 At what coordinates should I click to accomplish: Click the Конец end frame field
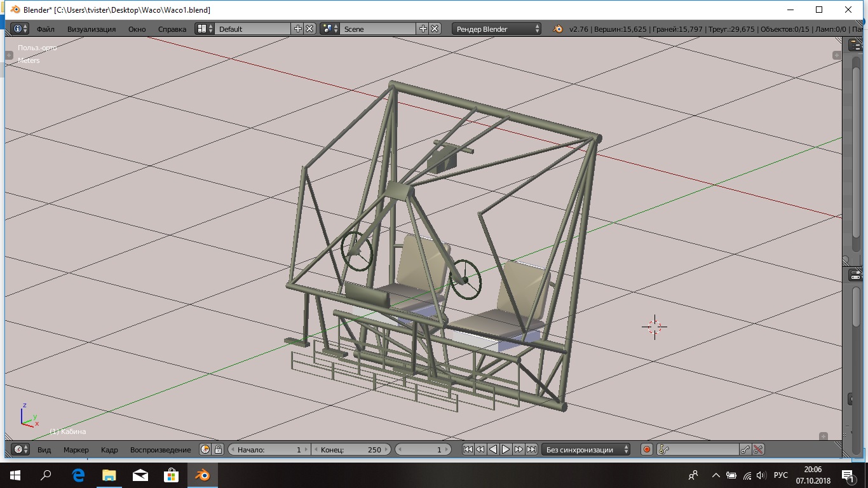351,449
